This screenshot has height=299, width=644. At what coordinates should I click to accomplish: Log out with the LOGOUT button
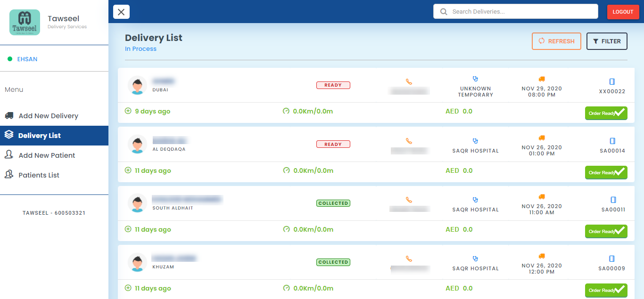[x=623, y=12]
